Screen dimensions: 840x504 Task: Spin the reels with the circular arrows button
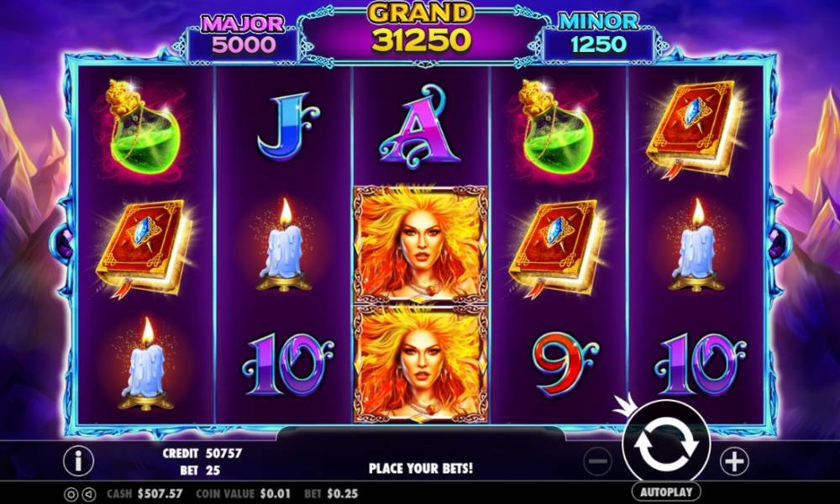666,444
